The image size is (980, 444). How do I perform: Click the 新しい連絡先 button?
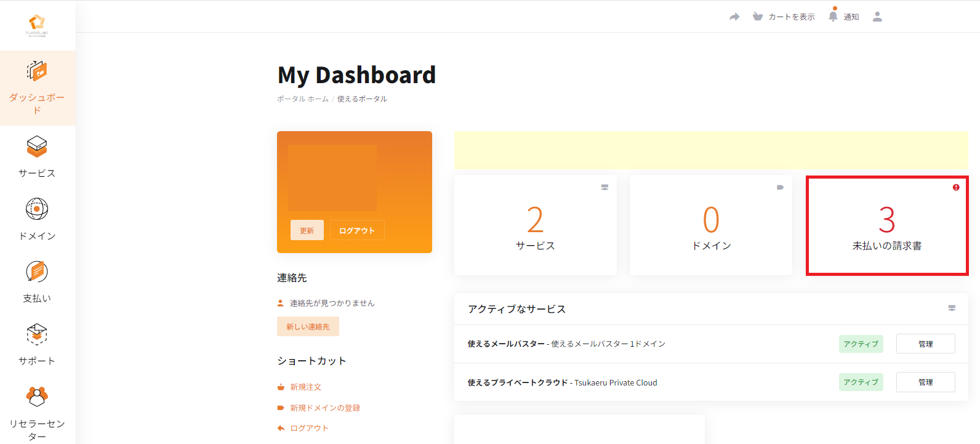(308, 326)
